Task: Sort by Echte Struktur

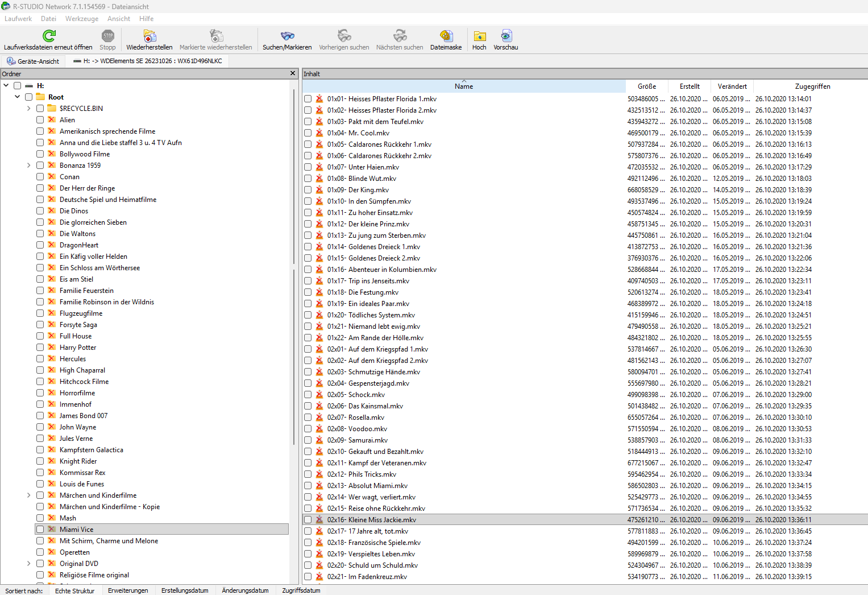Action: click(x=74, y=590)
